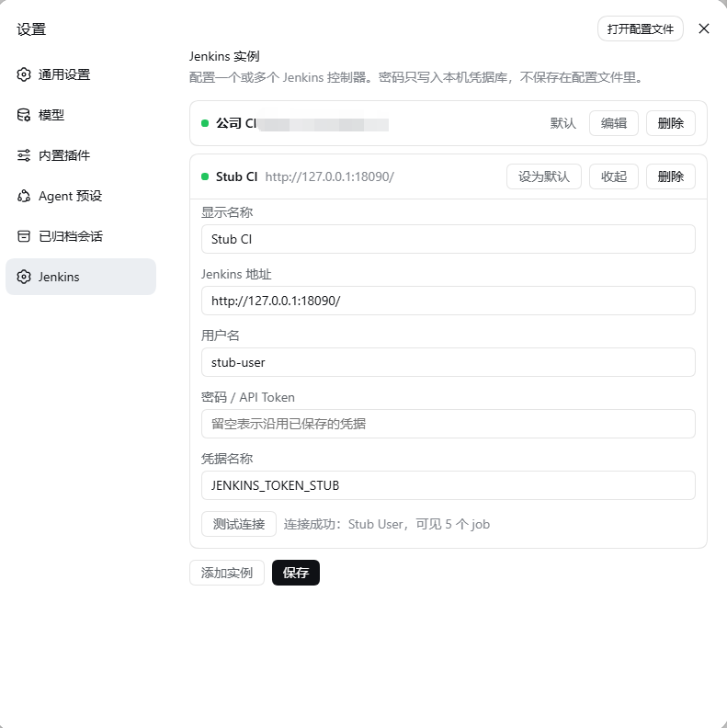The width and height of the screenshot is (727, 728).
Task: Click the sliders icon beside 内置插件
Action: pos(24,155)
